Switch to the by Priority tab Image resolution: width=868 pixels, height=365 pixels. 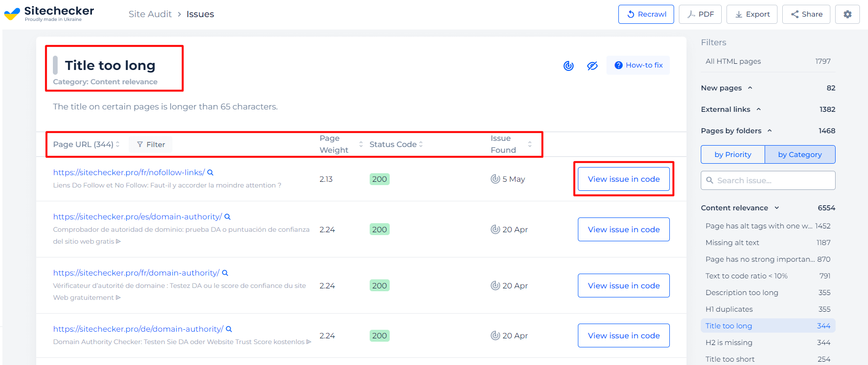733,155
